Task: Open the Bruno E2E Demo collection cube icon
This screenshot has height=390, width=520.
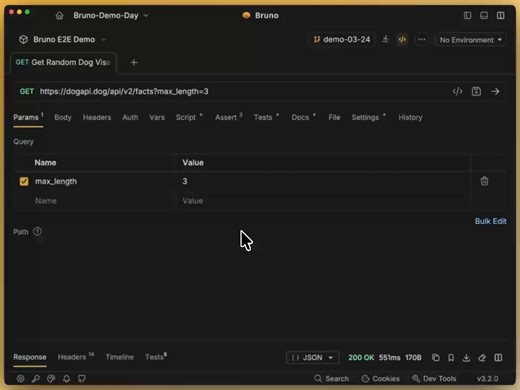Action: (23, 40)
